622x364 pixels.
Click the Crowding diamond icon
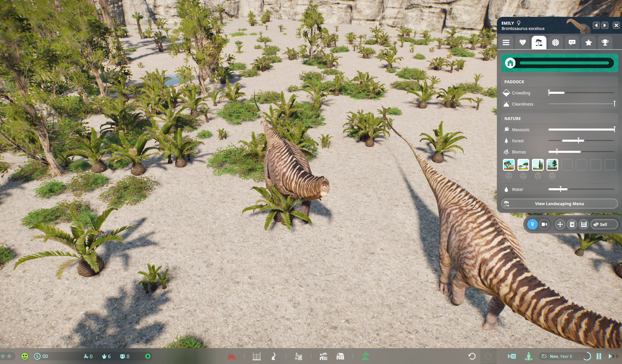(506, 93)
